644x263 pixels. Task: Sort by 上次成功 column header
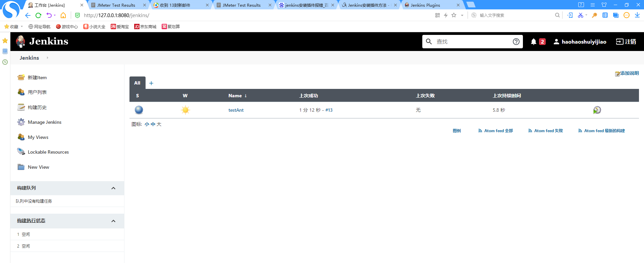coord(309,96)
